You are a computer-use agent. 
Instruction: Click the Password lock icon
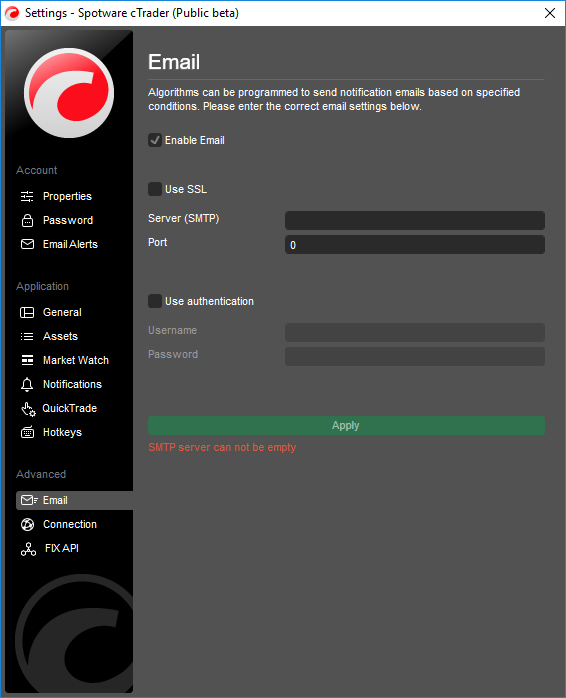pyautogui.click(x=27, y=220)
